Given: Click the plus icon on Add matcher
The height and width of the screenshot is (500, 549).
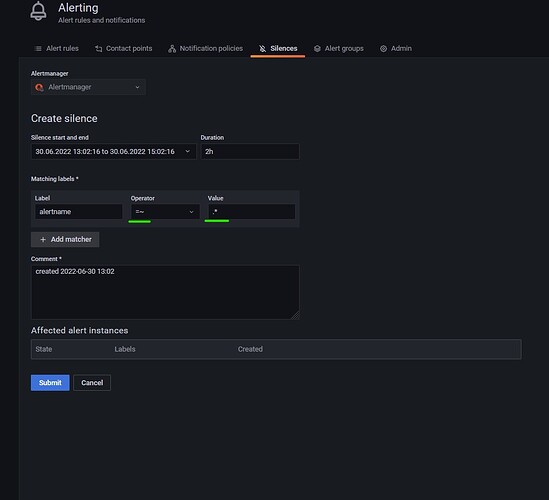Looking at the screenshot, I should (43, 239).
